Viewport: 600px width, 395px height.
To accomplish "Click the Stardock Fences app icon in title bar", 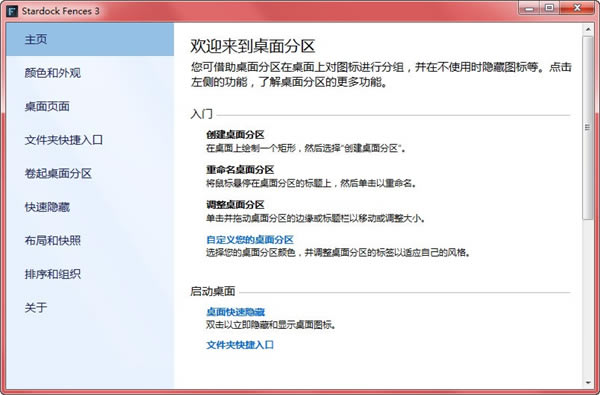I will click(12, 11).
